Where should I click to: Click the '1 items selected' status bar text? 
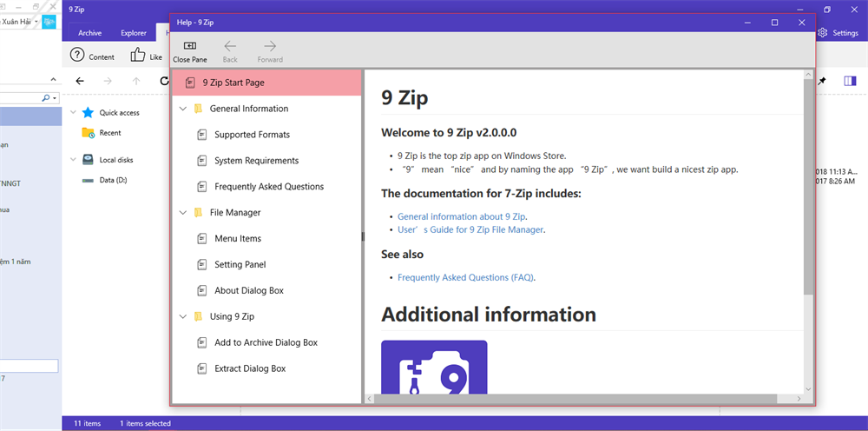[145, 423]
